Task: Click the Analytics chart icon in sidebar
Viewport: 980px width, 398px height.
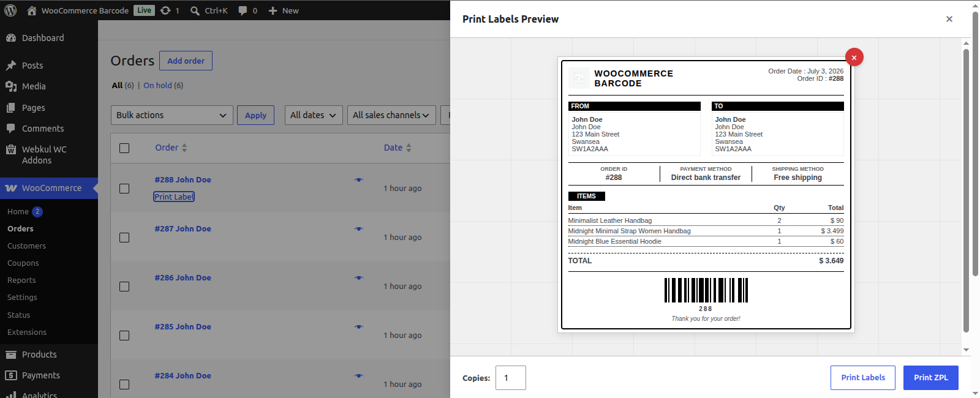Action: pyautogui.click(x=11, y=394)
